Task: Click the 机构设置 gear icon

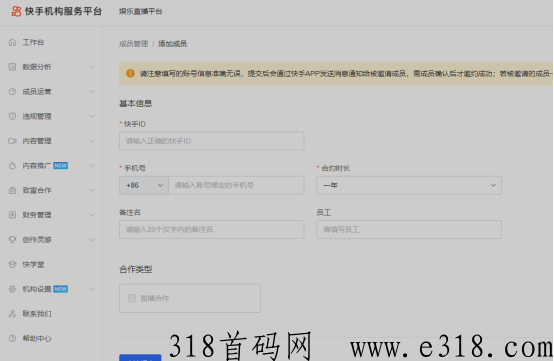Action: (x=12, y=289)
